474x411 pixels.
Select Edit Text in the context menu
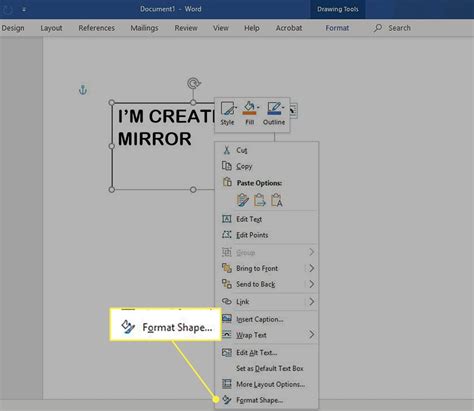click(267, 219)
